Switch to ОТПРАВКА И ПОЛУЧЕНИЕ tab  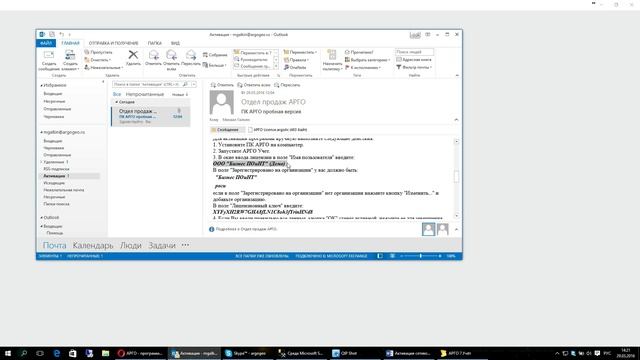click(x=113, y=43)
